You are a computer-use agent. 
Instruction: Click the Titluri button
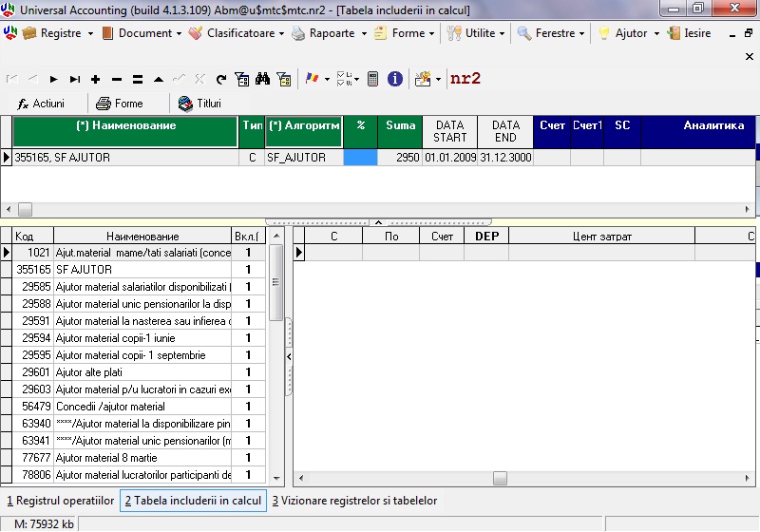[x=199, y=104]
